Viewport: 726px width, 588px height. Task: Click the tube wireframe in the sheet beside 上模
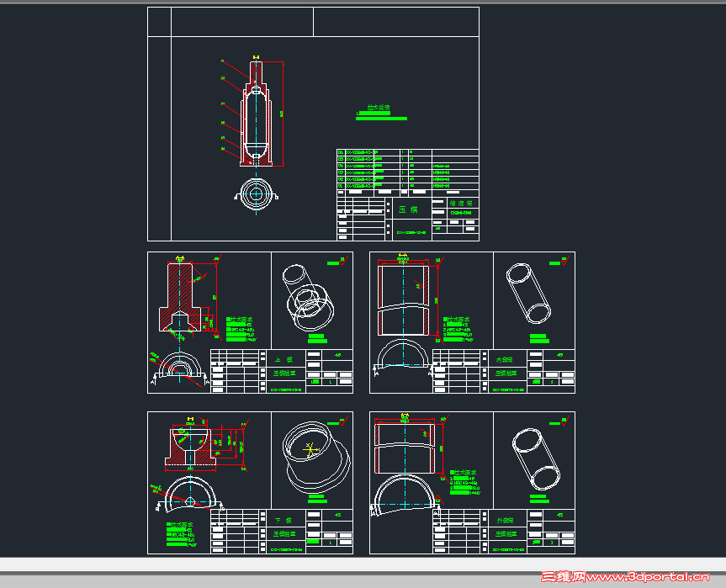tap(528, 294)
